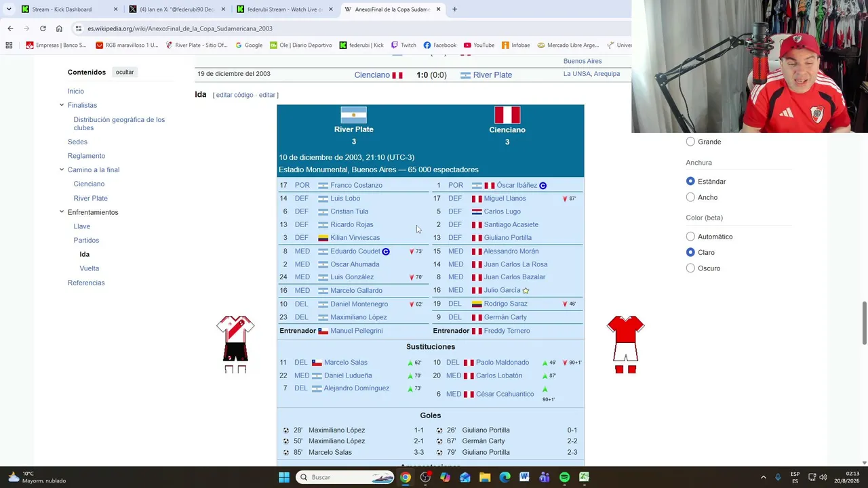Open the RGB maravilloso bookmark
This screenshot has height=488, width=868.
(x=127, y=45)
